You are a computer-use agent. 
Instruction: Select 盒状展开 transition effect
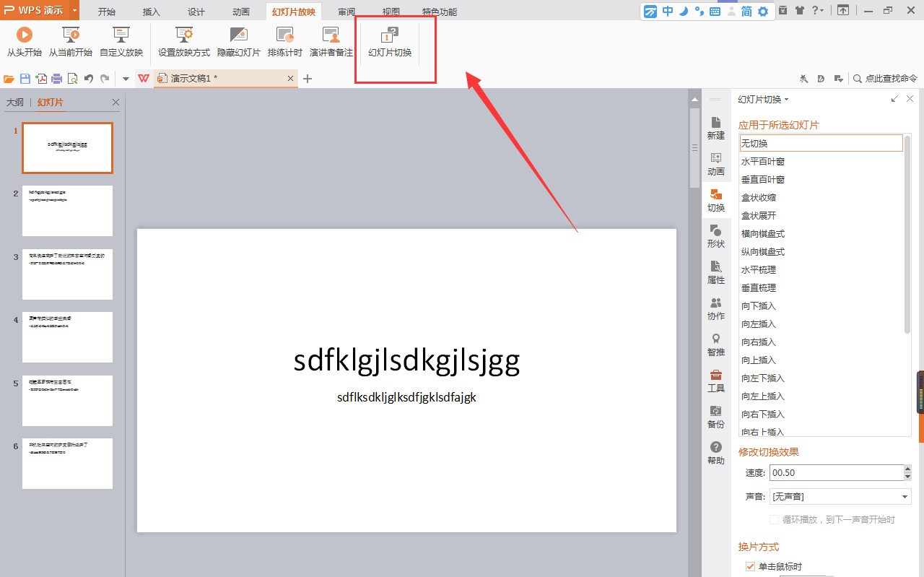(x=821, y=215)
